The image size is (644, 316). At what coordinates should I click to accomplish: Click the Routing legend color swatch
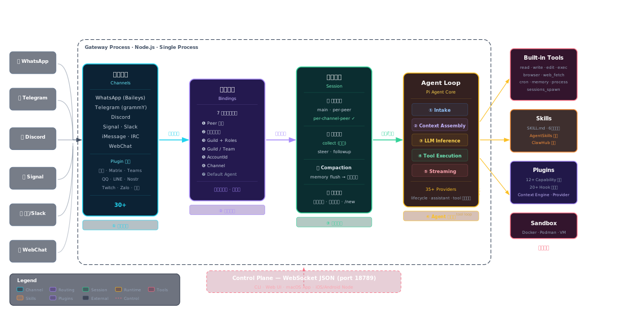click(53, 290)
